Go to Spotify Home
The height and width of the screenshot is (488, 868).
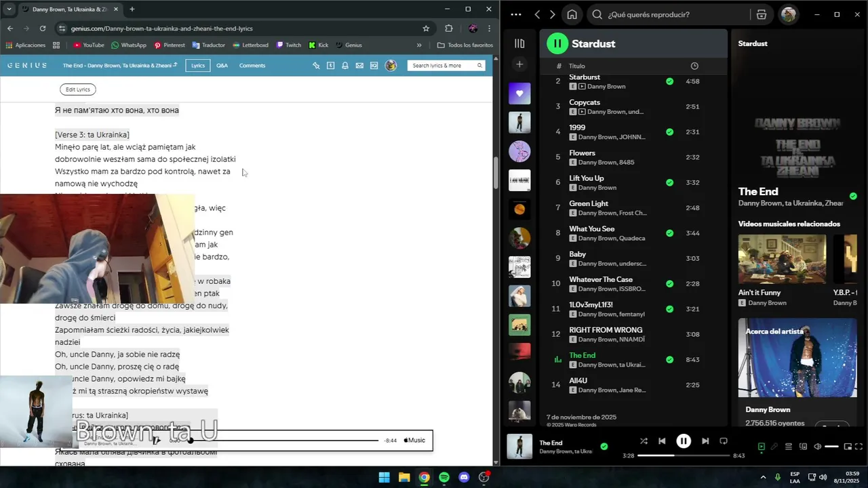pyautogui.click(x=572, y=14)
